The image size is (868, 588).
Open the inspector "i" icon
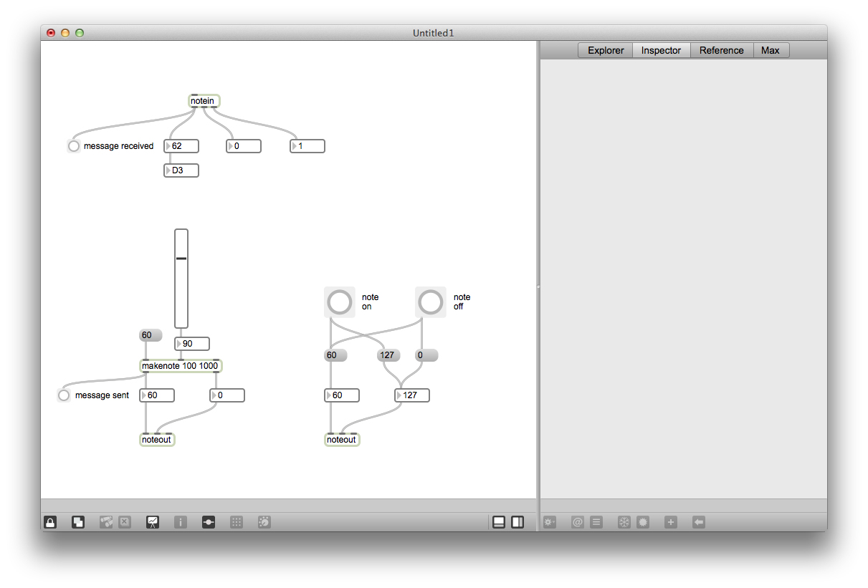tap(181, 522)
